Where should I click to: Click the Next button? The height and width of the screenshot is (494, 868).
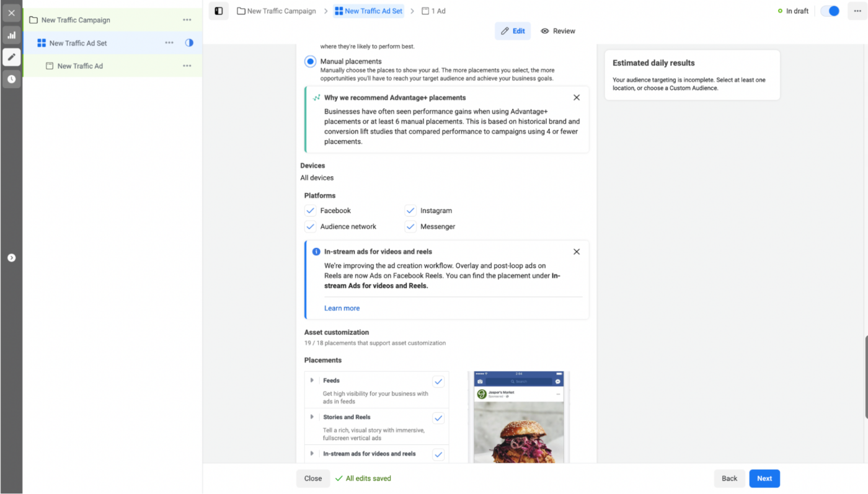point(764,478)
